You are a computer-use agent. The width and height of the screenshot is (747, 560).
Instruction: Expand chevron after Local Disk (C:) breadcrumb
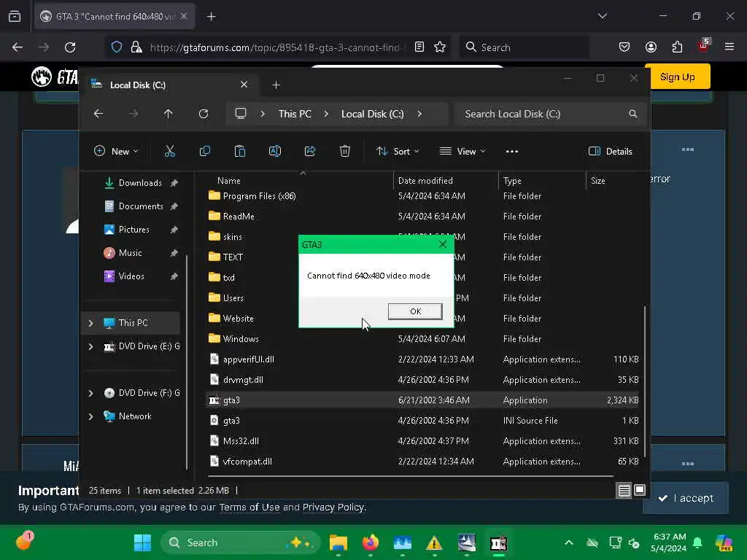click(x=419, y=114)
